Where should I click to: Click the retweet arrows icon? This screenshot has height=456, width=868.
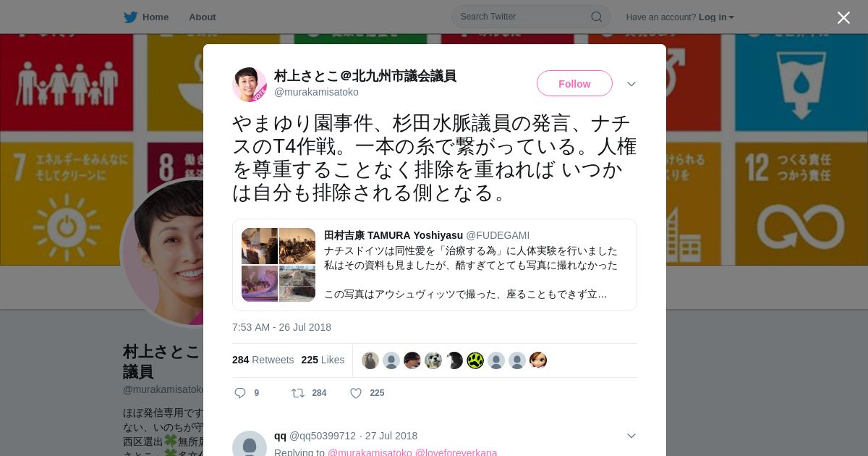point(297,393)
